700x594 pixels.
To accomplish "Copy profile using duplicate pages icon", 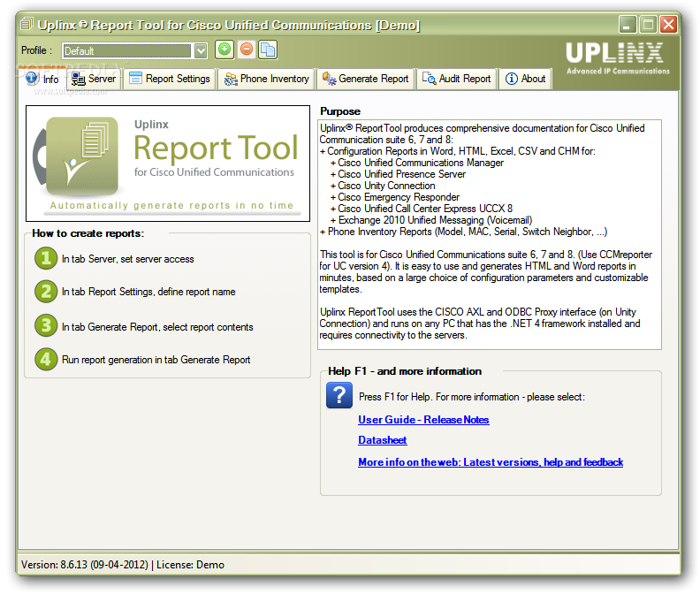I will [268, 49].
